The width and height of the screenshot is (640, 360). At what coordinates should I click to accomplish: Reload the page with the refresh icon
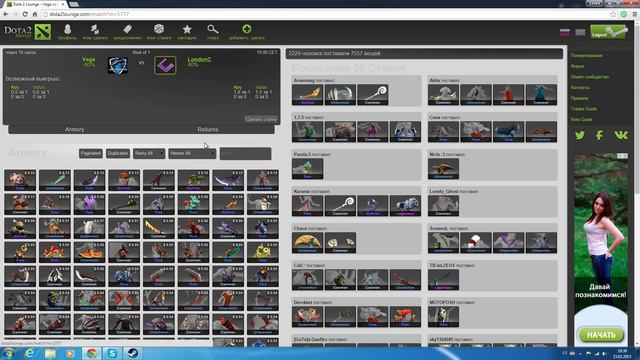point(25,14)
